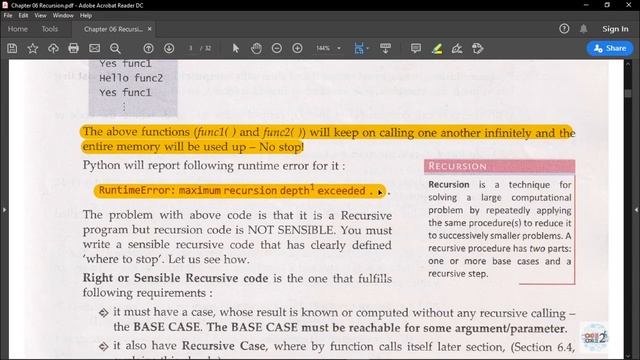
Task: Open the Help question mark icon
Action: [x=564, y=29]
